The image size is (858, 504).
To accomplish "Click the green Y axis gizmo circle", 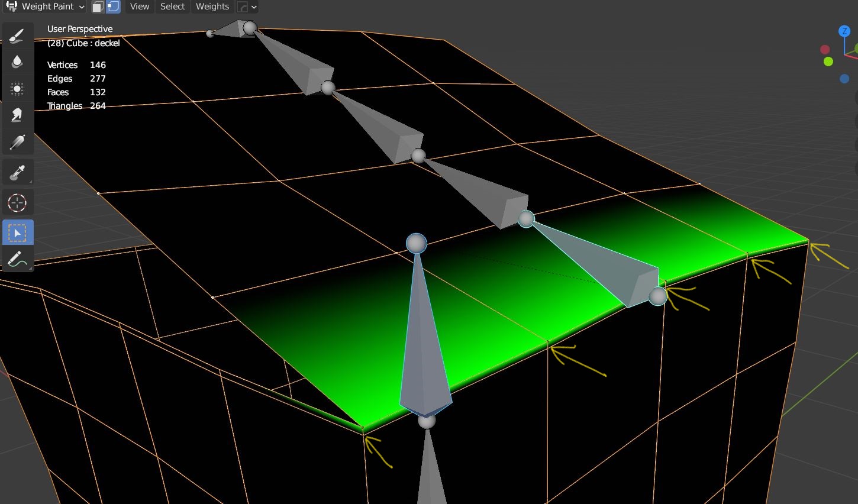I will point(828,62).
